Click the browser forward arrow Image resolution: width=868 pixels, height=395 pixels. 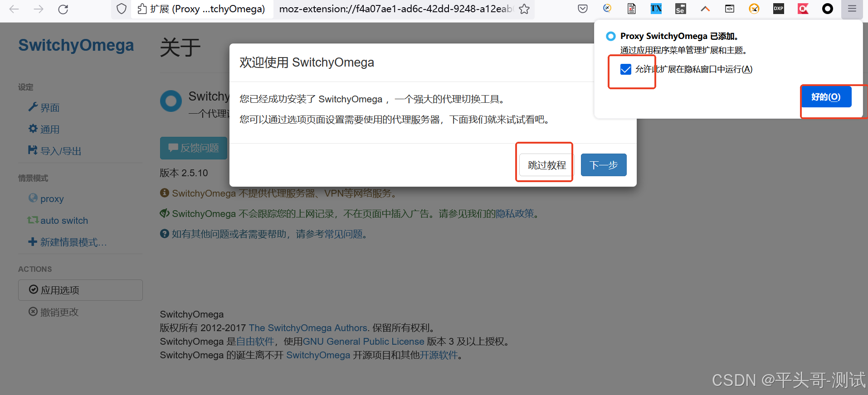click(39, 9)
